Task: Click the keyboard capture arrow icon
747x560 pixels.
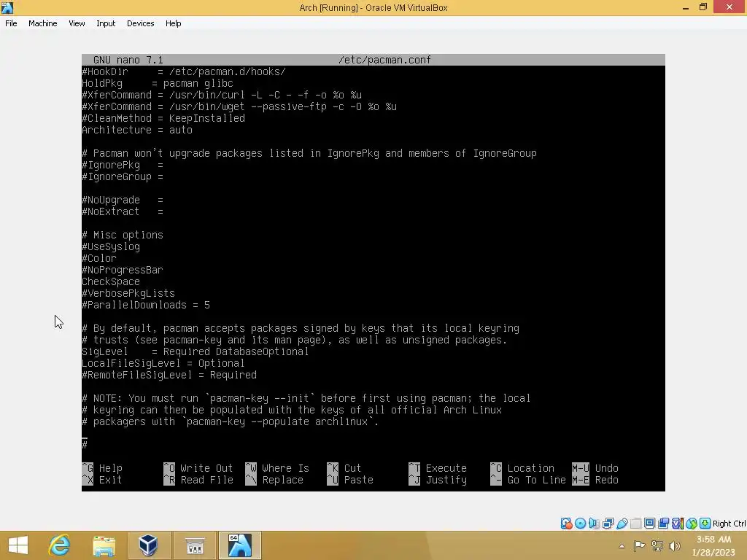Action: 705,524
